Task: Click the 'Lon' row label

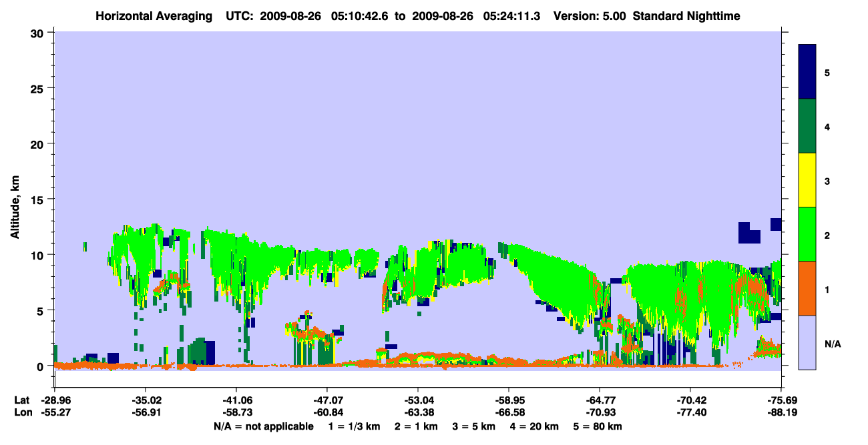Action: pos(22,413)
